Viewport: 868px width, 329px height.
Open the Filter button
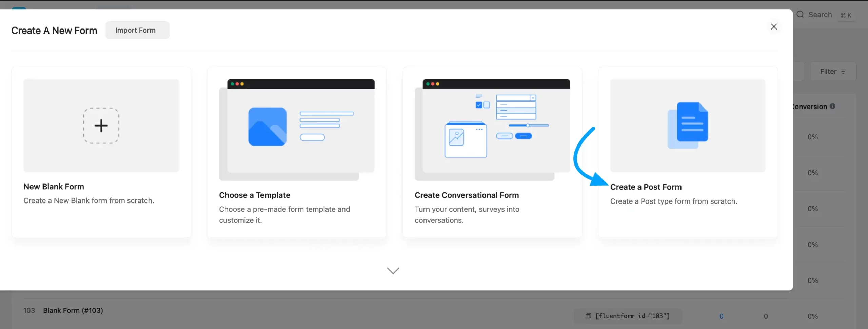click(833, 72)
